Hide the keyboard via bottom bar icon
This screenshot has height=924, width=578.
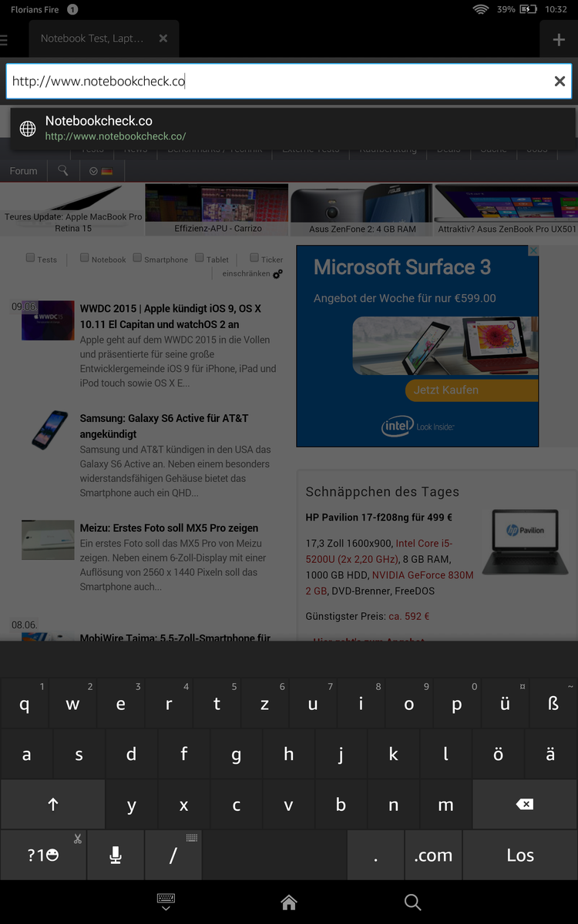(x=166, y=902)
